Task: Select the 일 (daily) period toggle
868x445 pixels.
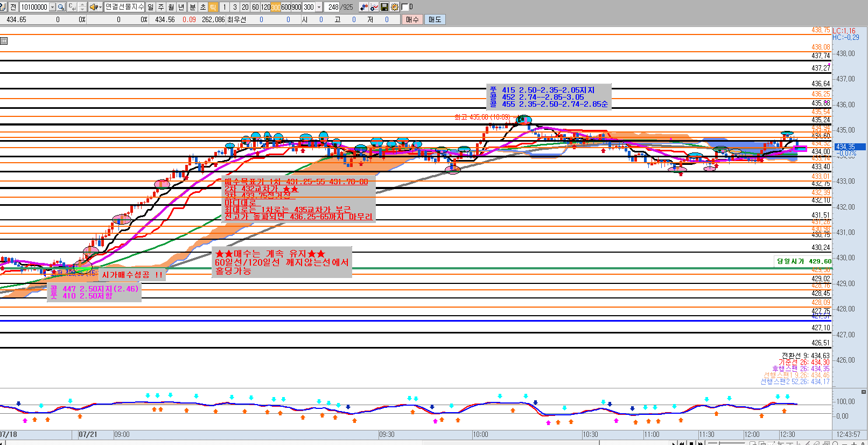Action: pos(151,7)
